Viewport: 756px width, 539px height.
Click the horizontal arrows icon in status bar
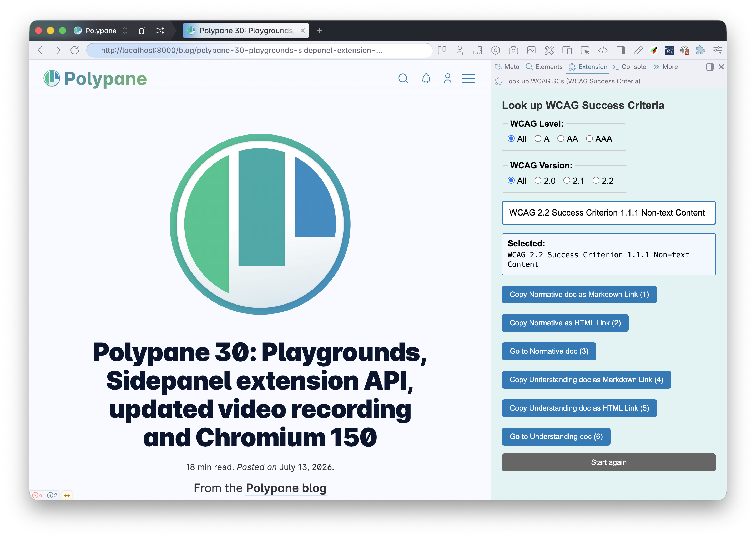[67, 496]
